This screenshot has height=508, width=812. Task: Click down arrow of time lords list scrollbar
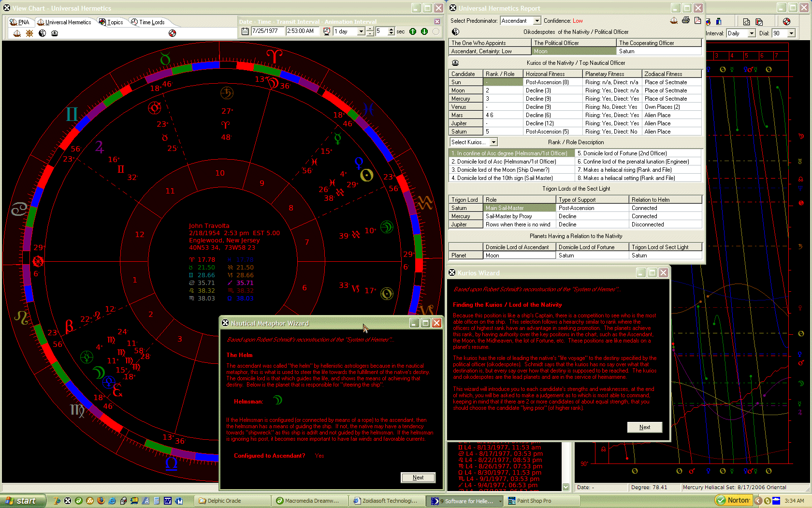[x=566, y=487]
